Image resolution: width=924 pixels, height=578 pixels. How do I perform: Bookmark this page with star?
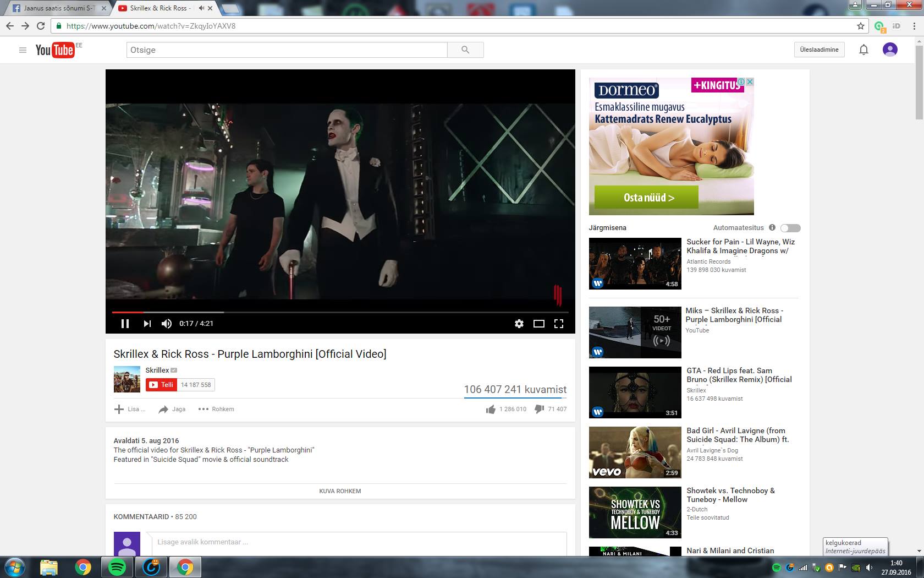tap(860, 26)
